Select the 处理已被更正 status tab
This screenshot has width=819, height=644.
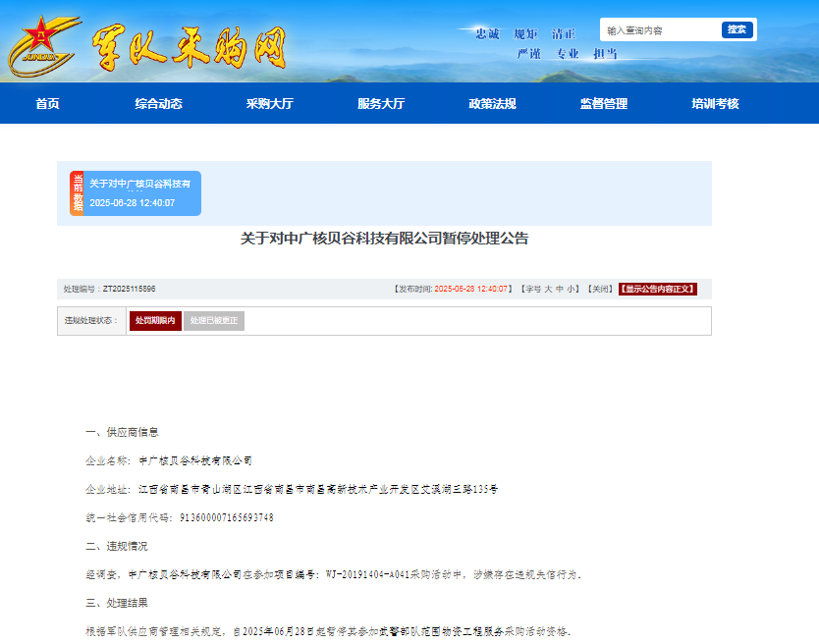tap(214, 321)
